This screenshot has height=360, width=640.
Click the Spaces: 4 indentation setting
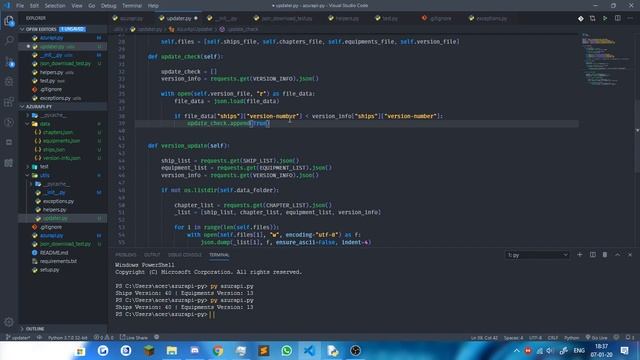tap(513, 338)
